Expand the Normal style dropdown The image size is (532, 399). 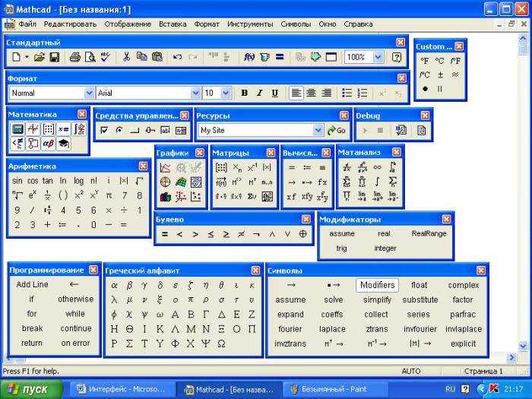click(x=89, y=93)
